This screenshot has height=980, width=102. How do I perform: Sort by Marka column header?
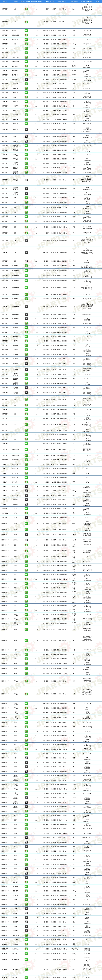tap(5, 2)
